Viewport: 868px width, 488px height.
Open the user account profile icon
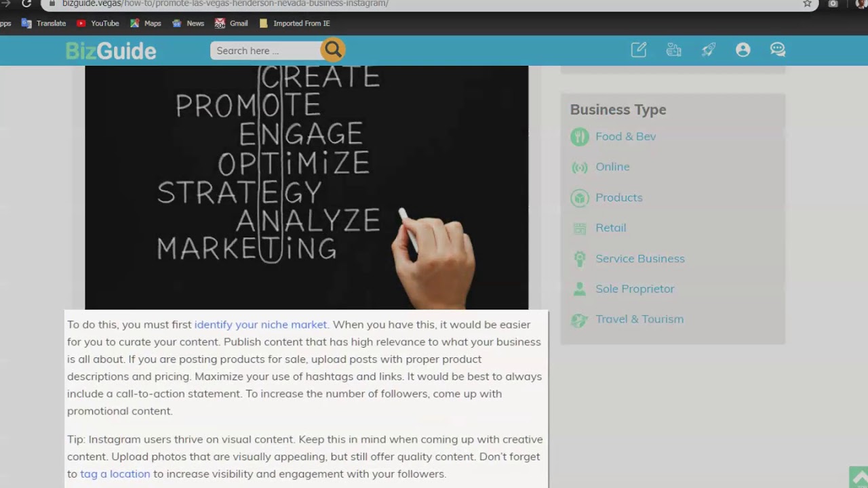[743, 49]
